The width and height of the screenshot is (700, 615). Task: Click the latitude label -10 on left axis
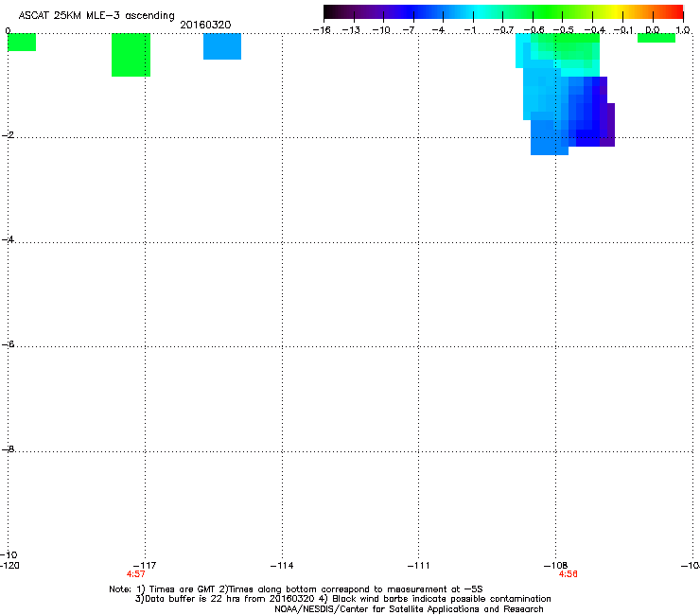click(x=9, y=554)
